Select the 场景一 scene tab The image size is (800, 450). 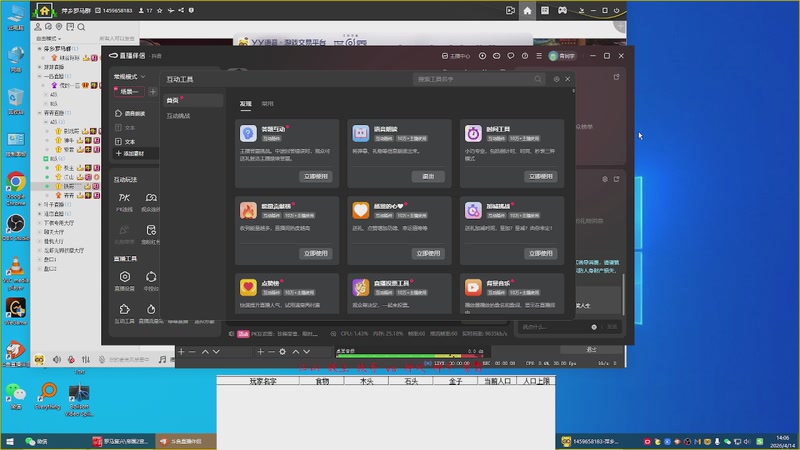[x=129, y=92]
